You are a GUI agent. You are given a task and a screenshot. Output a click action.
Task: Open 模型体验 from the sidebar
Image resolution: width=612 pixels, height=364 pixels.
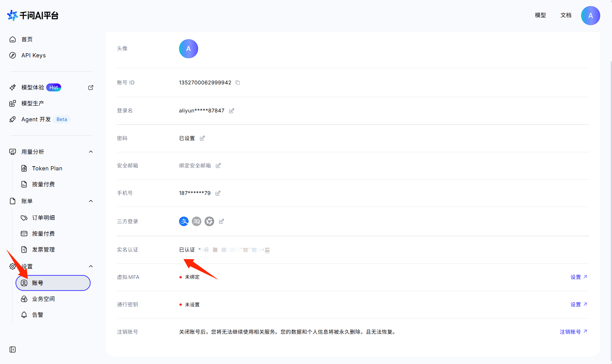point(33,88)
